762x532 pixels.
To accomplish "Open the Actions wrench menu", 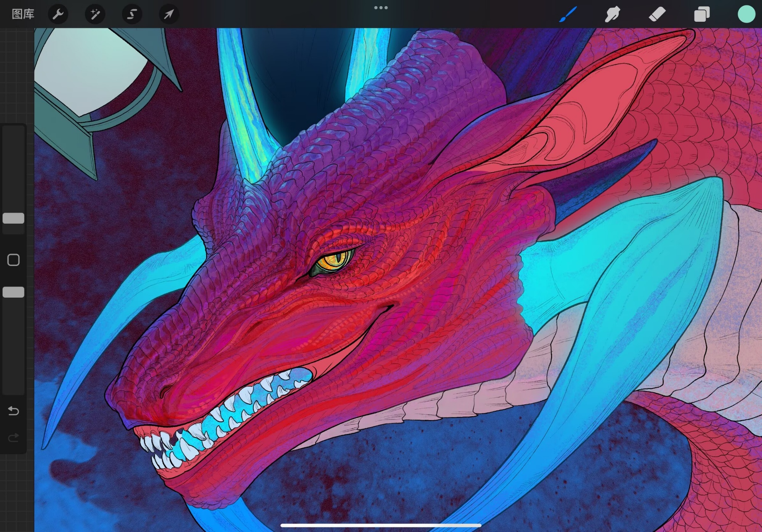I will [x=58, y=14].
